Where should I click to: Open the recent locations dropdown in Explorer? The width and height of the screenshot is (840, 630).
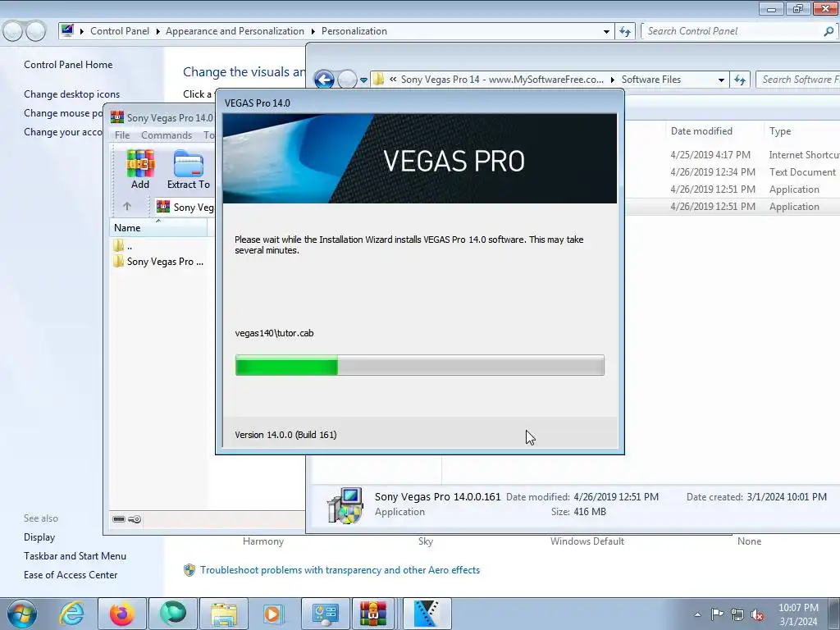click(363, 80)
